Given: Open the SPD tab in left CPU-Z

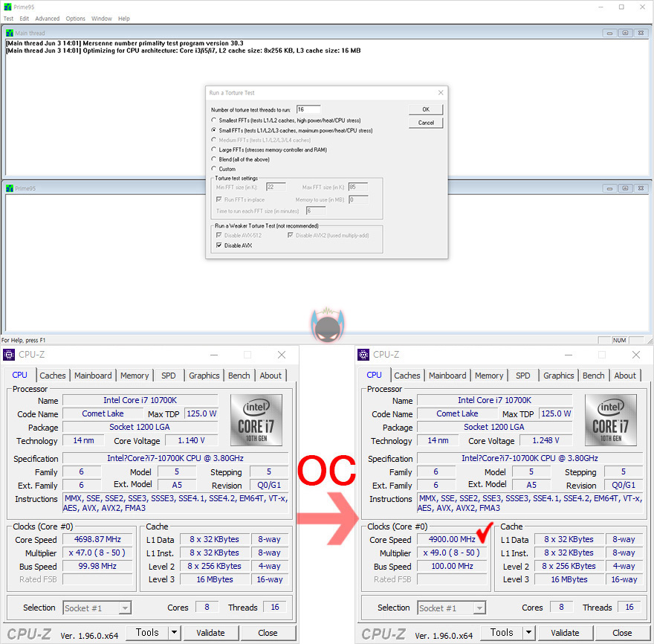Looking at the screenshot, I should point(169,376).
